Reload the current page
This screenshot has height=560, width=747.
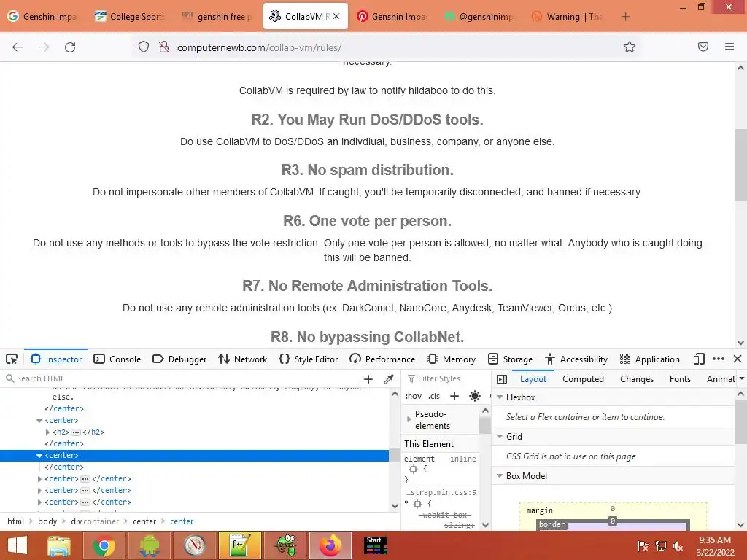(70, 47)
